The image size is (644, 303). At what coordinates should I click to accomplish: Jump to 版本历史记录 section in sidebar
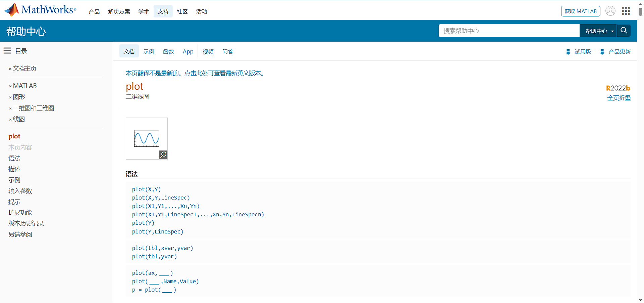click(26, 223)
